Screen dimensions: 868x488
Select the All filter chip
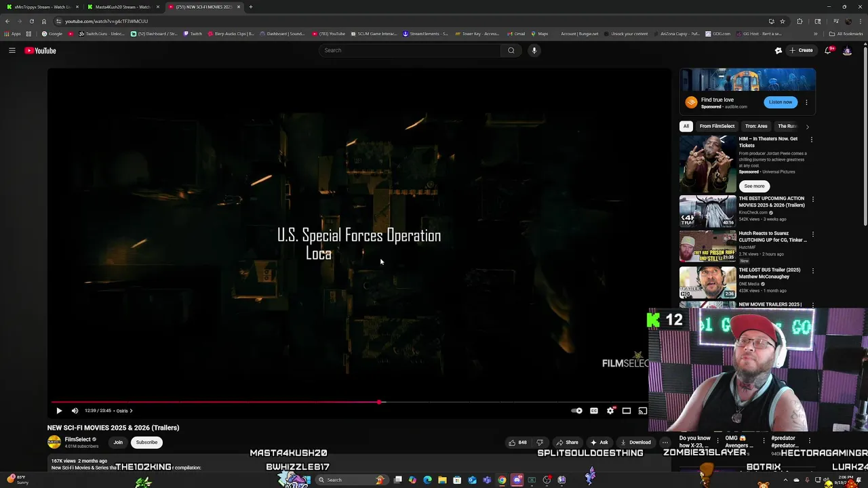tap(686, 126)
